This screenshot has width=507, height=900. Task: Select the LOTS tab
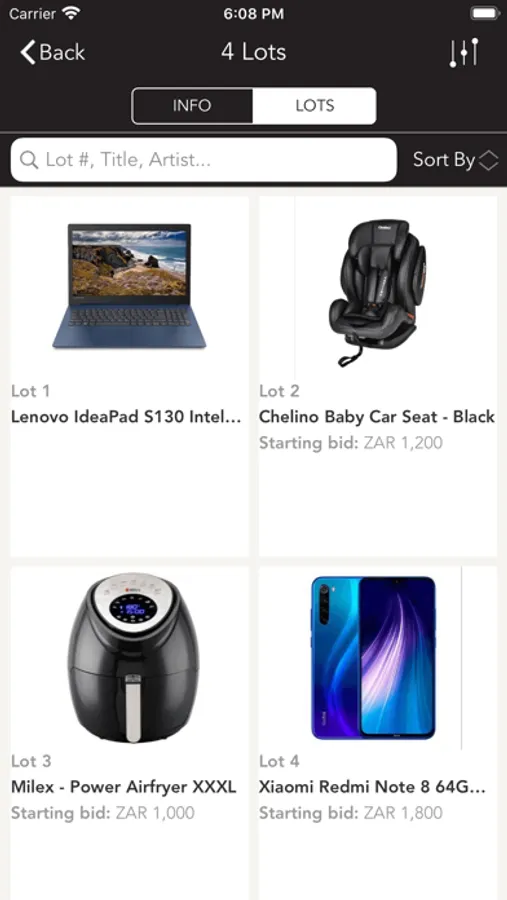[x=315, y=106]
